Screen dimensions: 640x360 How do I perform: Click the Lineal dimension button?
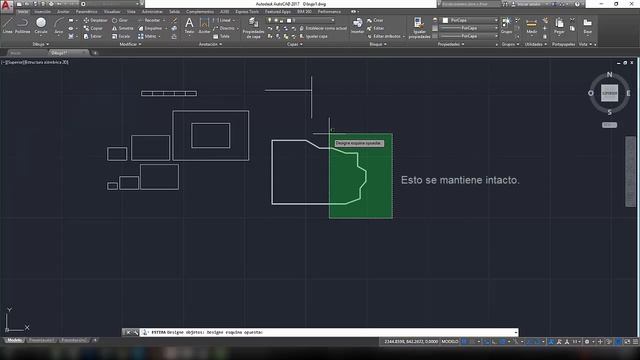[223, 20]
